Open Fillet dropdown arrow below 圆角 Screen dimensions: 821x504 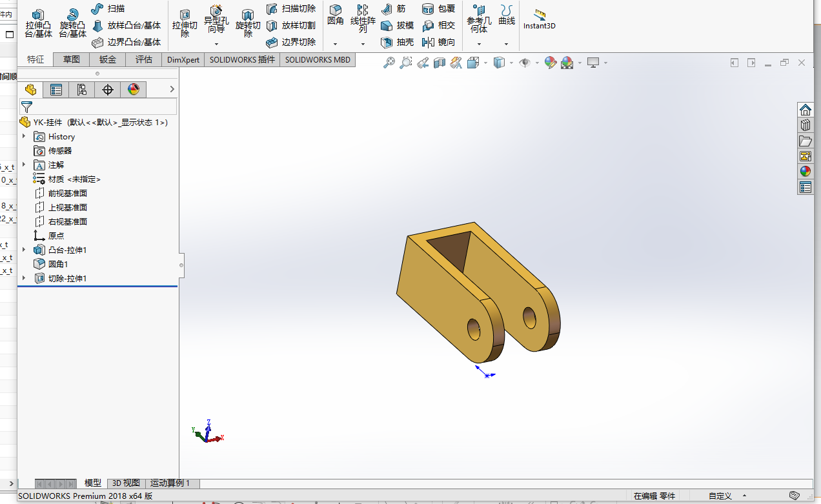tap(335, 45)
